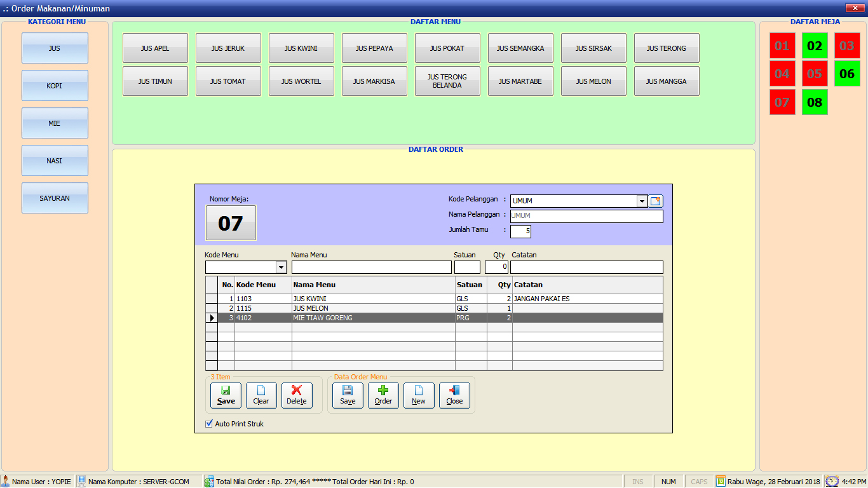Screen dimensions: 868x488
Task: Click the Order button with green plus
Action: (x=383, y=395)
